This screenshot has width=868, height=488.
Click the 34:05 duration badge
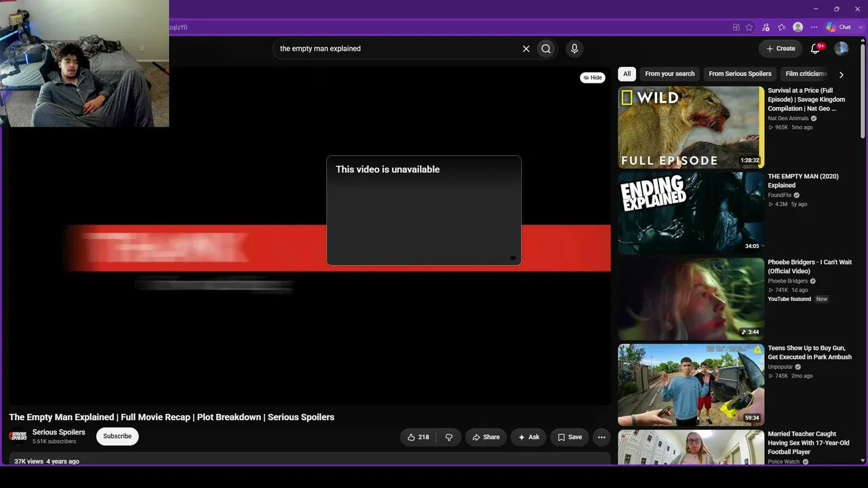tap(752, 247)
